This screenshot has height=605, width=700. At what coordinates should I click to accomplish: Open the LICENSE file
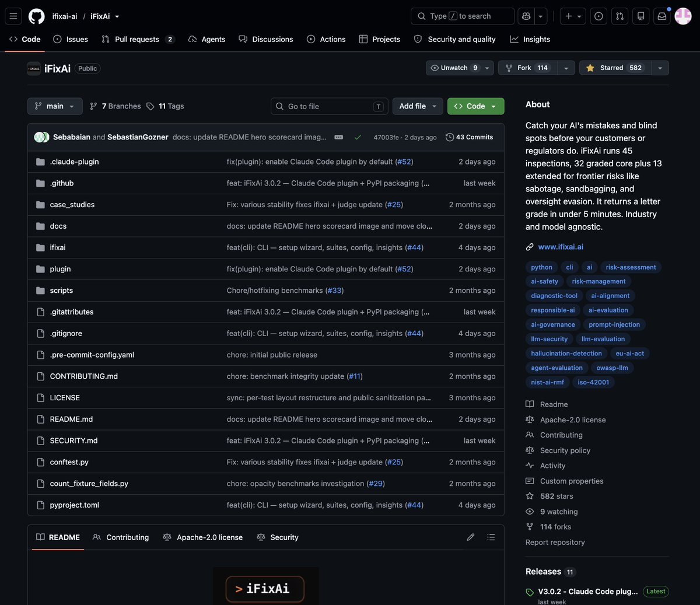coord(65,398)
